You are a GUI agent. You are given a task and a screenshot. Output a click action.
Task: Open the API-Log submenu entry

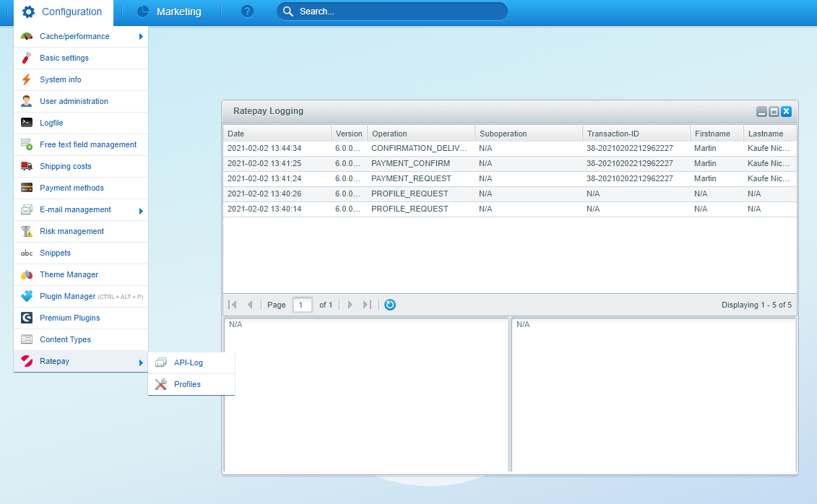pos(189,362)
